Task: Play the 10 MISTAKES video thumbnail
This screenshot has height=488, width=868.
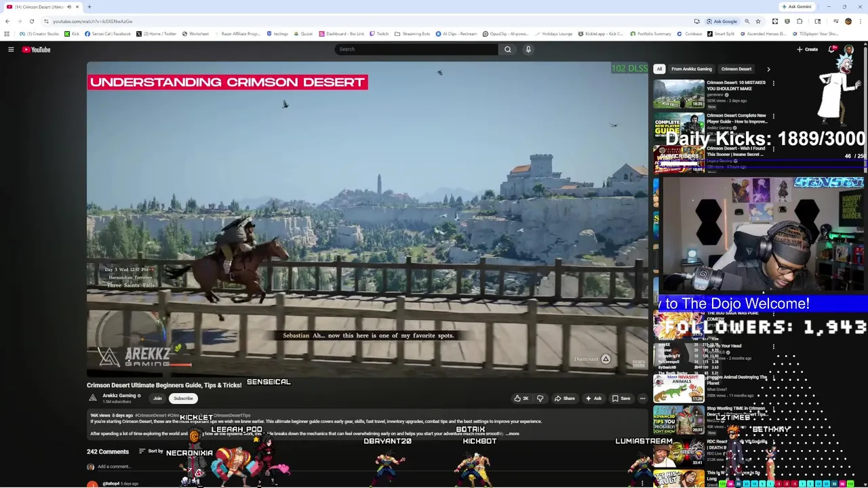Action: click(x=679, y=94)
